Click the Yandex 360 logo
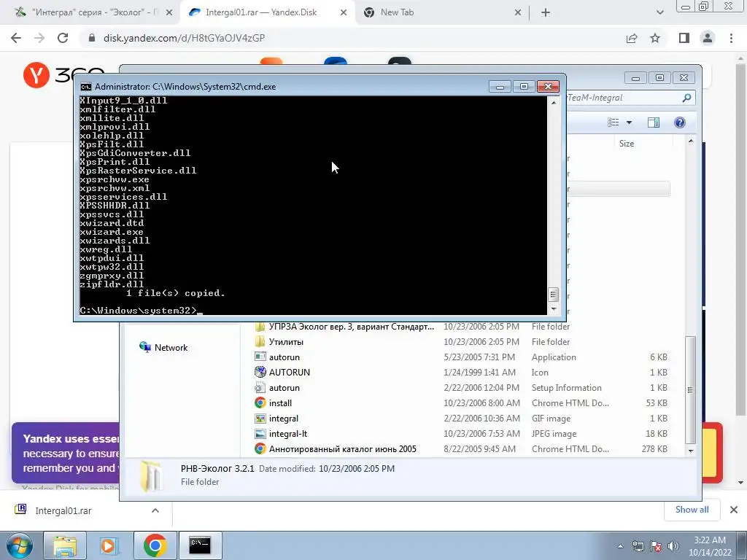Screen dimensions: 747x560 [64, 75]
